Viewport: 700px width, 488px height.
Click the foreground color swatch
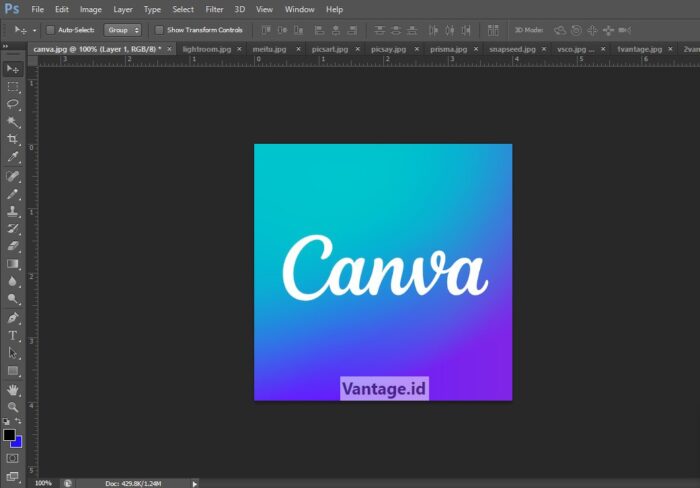click(9, 435)
